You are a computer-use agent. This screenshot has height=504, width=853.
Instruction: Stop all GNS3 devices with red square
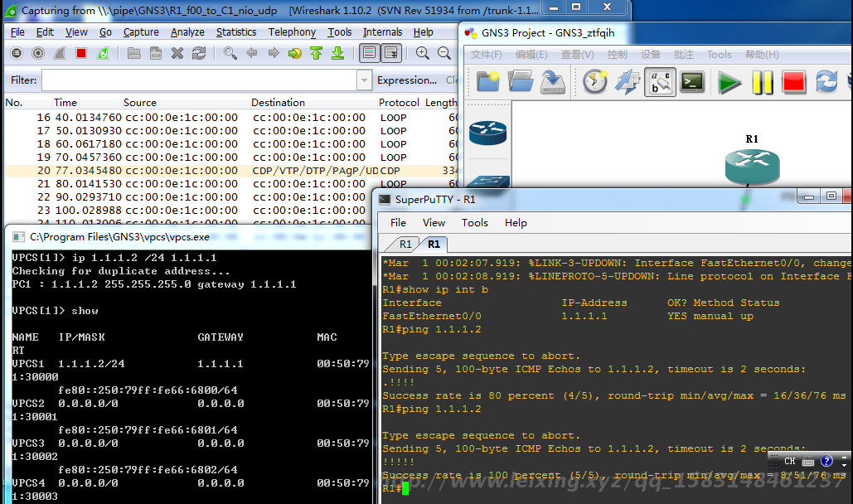pos(793,82)
